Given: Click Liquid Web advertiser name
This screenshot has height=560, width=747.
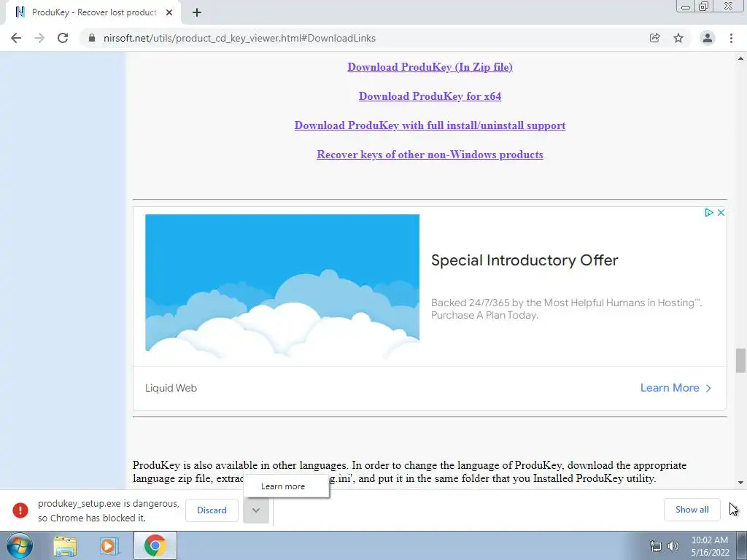Looking at the screenshot, I should pyautogui.click(x=171, y=388).
